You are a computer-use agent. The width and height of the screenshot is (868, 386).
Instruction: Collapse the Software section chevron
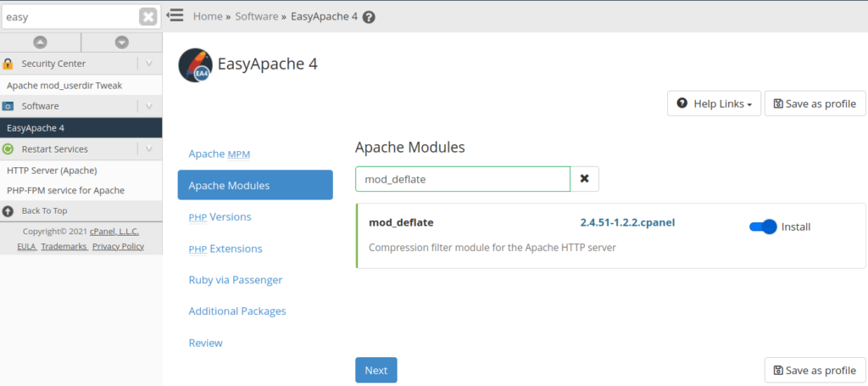(148, 106)
